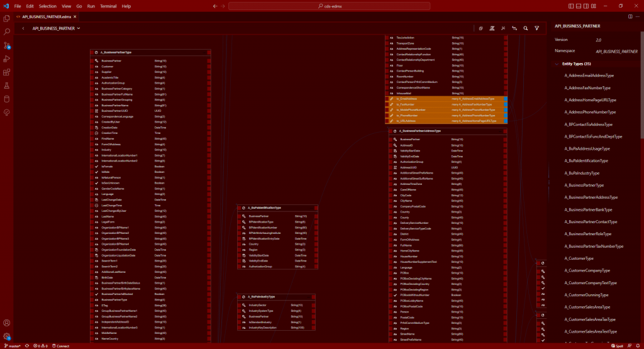Open the Accounts icon in activity bar

click(6, 323)
